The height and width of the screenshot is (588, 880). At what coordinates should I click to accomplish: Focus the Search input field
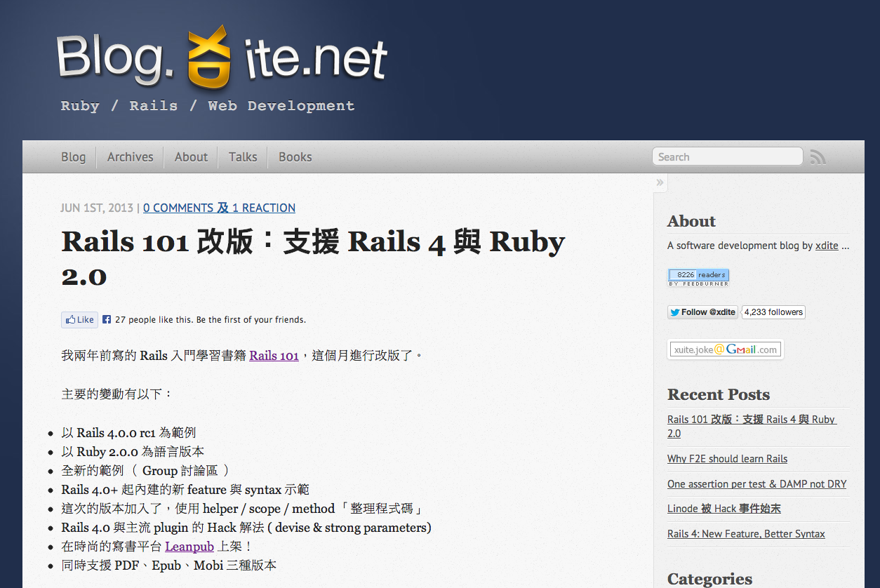coord(727,156)
